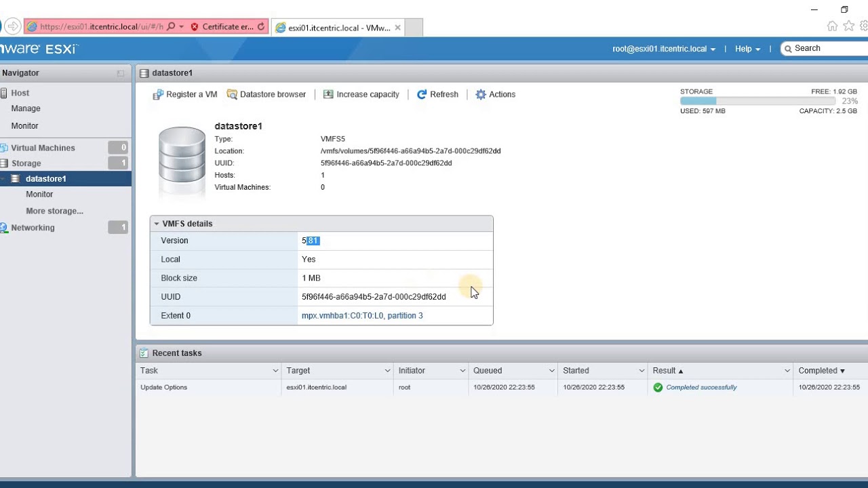This screenshot has width=868, height=488.
Task: Click More storage... in Navigator
Action: [54, 211]
